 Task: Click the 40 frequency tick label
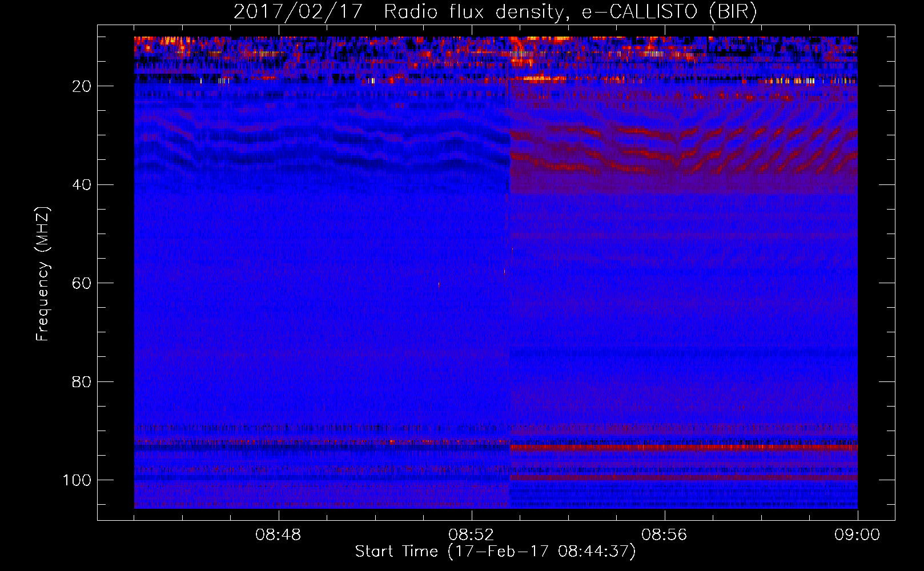(82, 185)
